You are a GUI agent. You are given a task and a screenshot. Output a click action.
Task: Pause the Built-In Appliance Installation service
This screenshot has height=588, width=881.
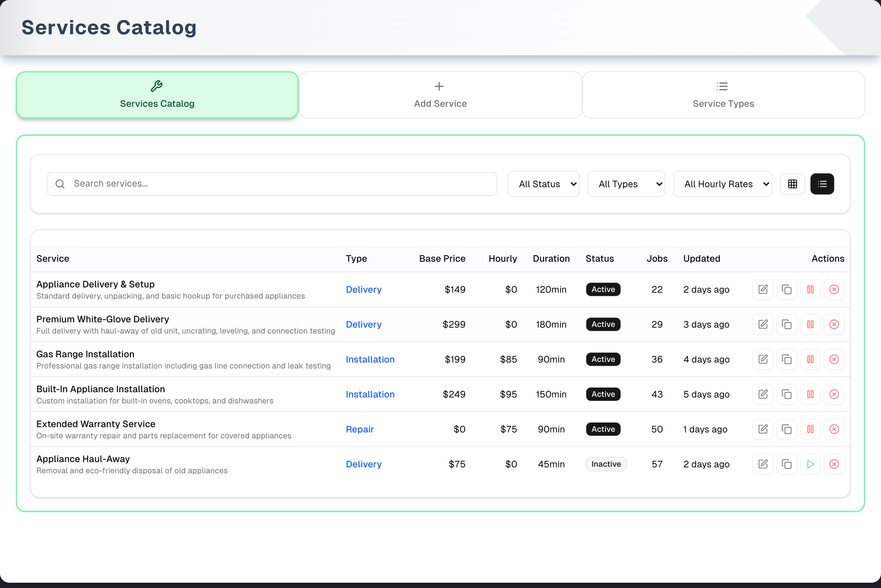pyautogui.click(x=810, y=394)
